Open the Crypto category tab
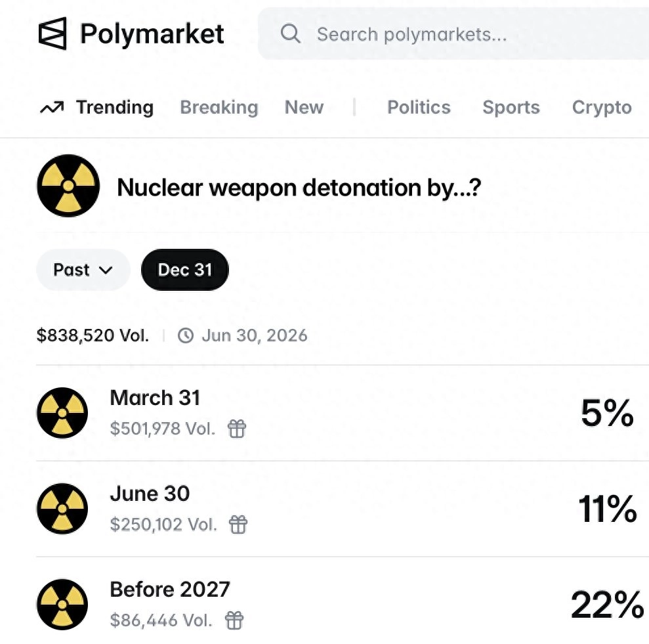The height and width of the screenshot is (644, 649). pos(601,107)
